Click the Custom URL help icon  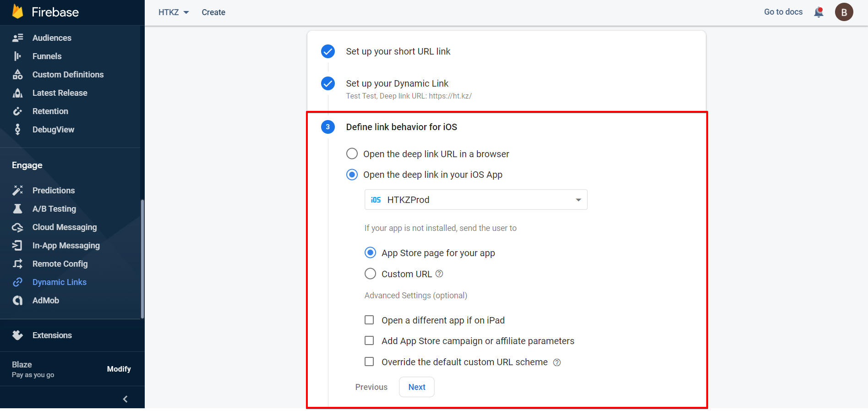coord(439,274)
